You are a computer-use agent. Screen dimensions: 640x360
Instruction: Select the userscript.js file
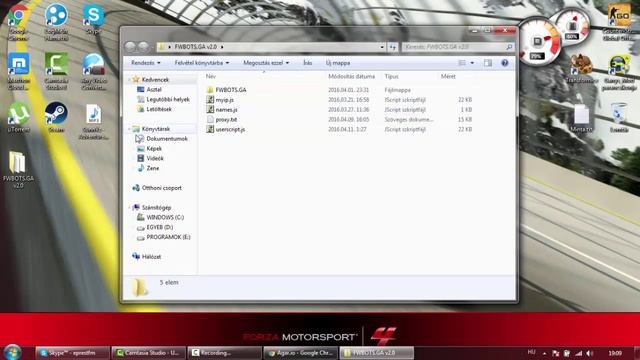[230, 129]
